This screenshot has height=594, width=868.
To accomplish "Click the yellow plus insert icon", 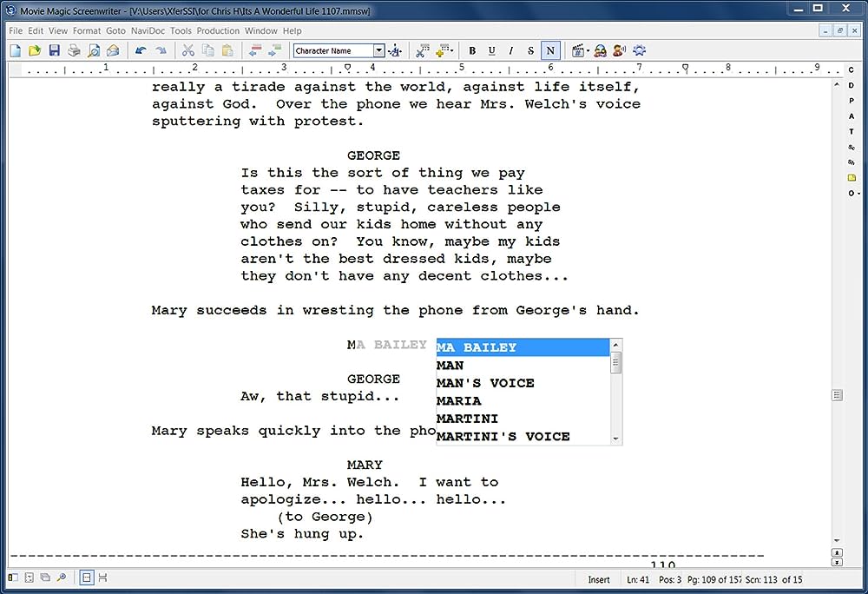I will [442, 51].
